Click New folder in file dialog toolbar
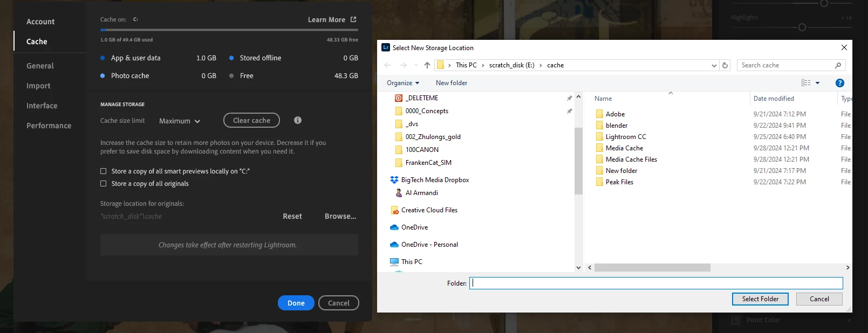 click(452, 83)
